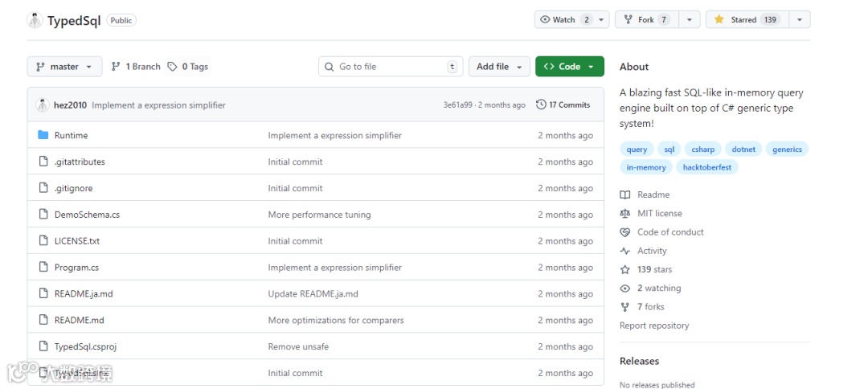Open the master branch dropdown
Viewport: 868px width, 389px height.
[x=64, y=67]
